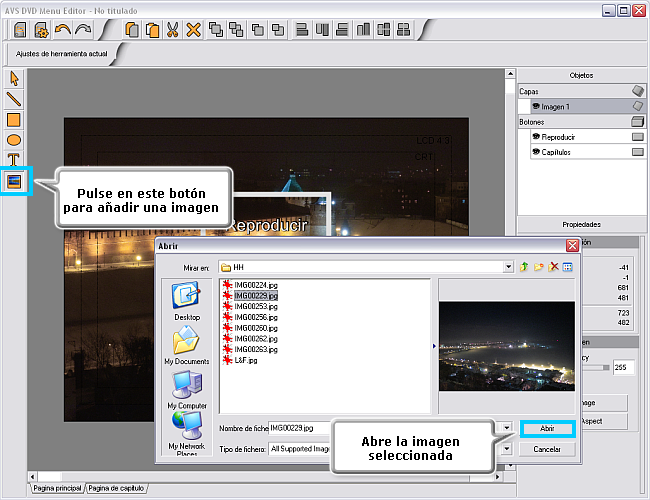The image size is (650, 500).
Task: Toggle visibility of Imagen 1 layer
Action: click(x=536, y=107)
